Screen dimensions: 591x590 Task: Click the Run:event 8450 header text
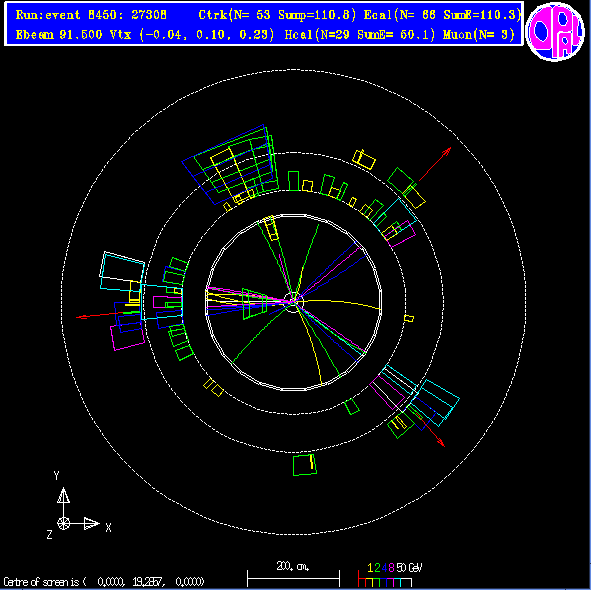(91, 15)
